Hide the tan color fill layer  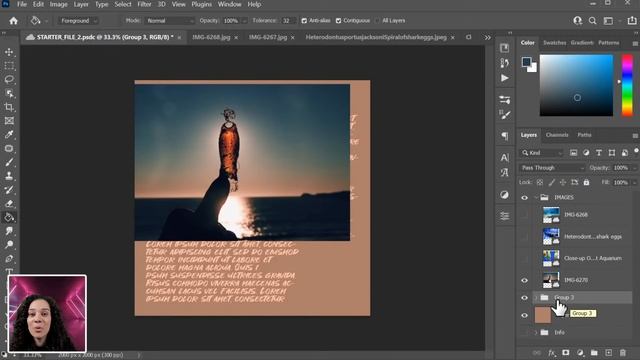pos(524,316)
